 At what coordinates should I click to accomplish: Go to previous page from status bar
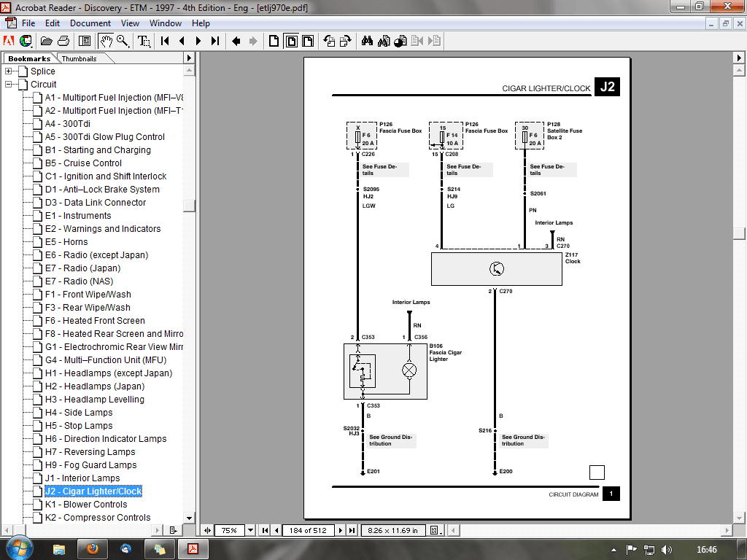tap(276, 530)
